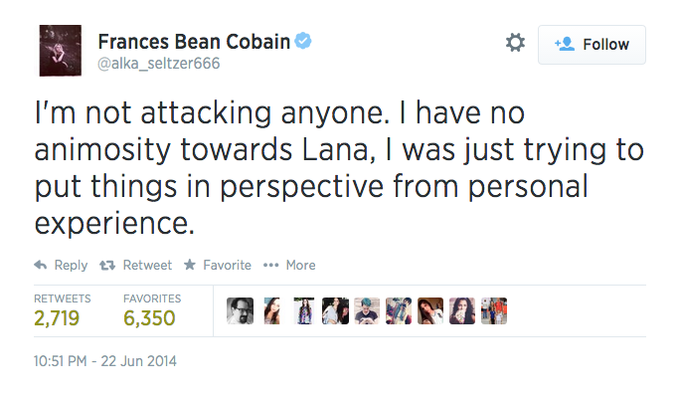Select the seventh avatar with dark-haired woman
The height and width of the screenshot is (396, 680).
[x=430, y=311]
